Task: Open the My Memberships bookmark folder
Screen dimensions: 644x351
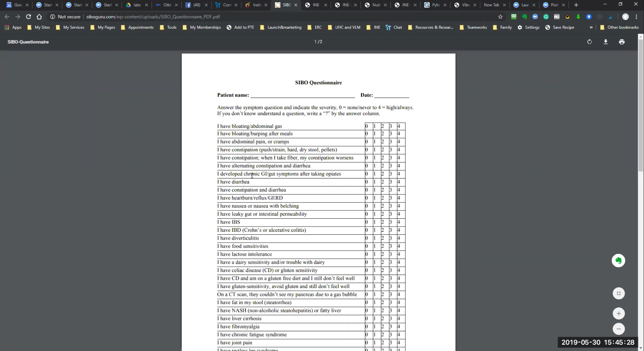Action: point(201,27)
